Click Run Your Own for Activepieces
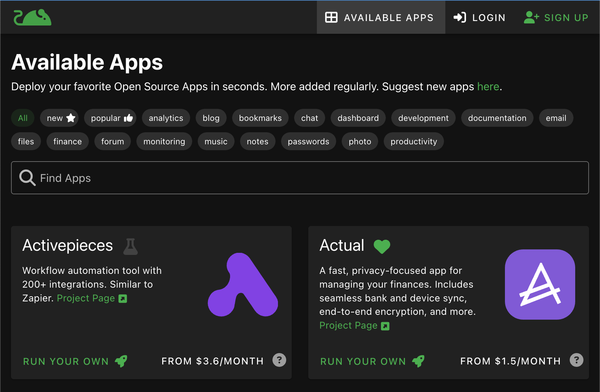 pos(75,361)
